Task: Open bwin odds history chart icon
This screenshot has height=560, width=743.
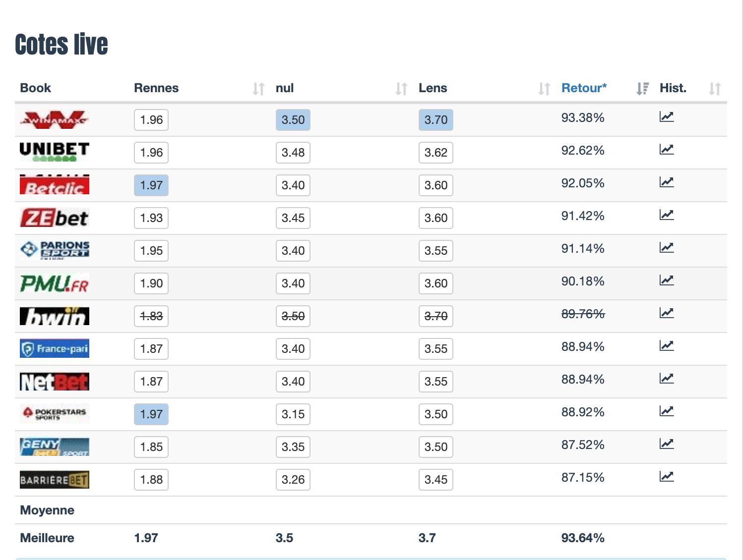Action: 667,313
